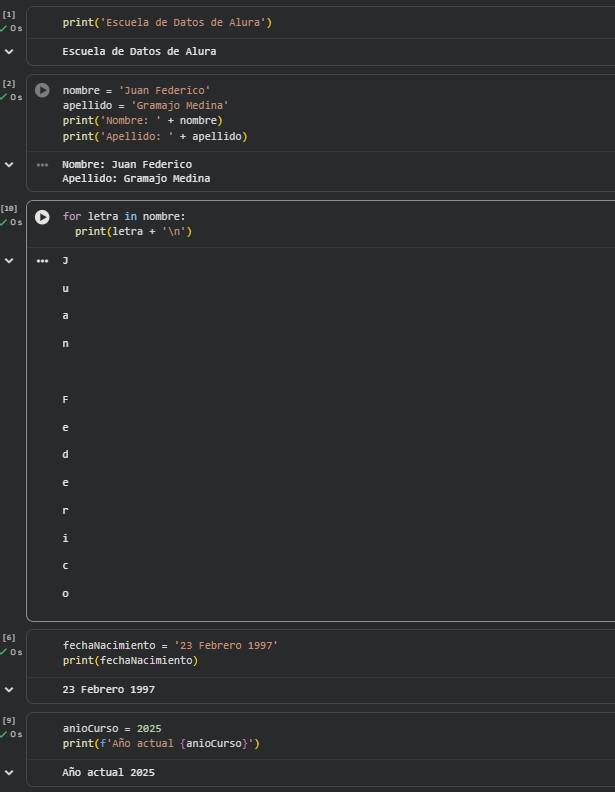Collapse the 'Escuela de Datos de Alura' output
The image size is (615, 792).
tap(9, 51)
